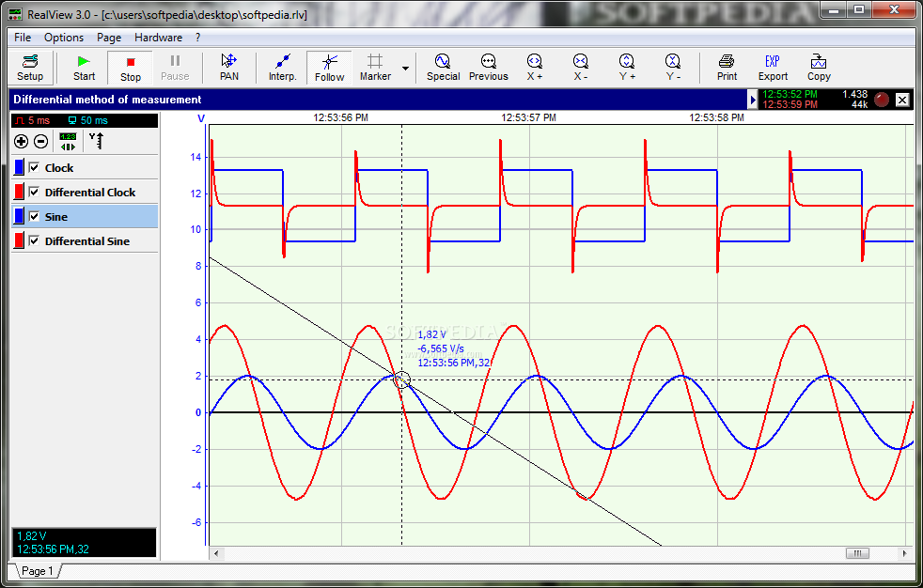Screen dimensions: 923x588
Task: Open the ? help menu
Action: [x=197, y=38]
